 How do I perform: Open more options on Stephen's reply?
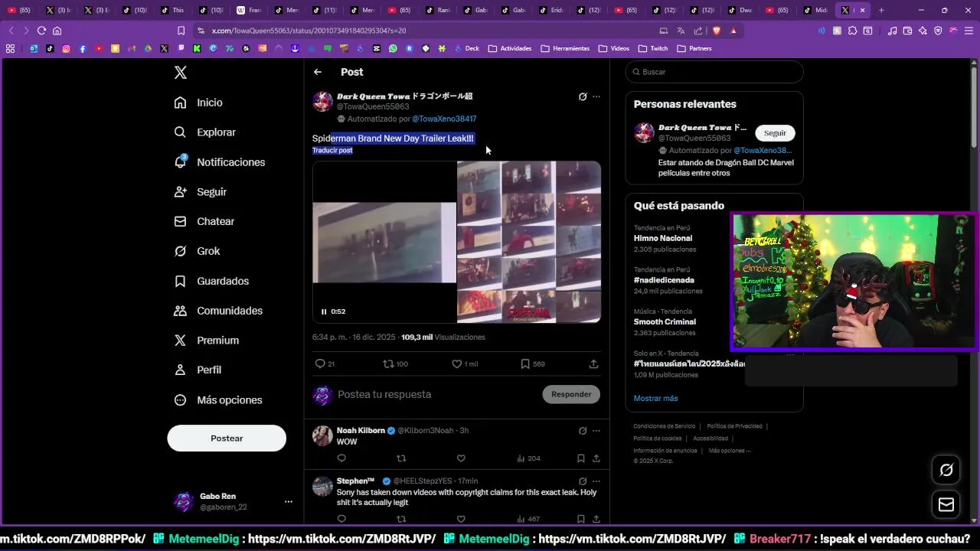[x=596, y=481]
